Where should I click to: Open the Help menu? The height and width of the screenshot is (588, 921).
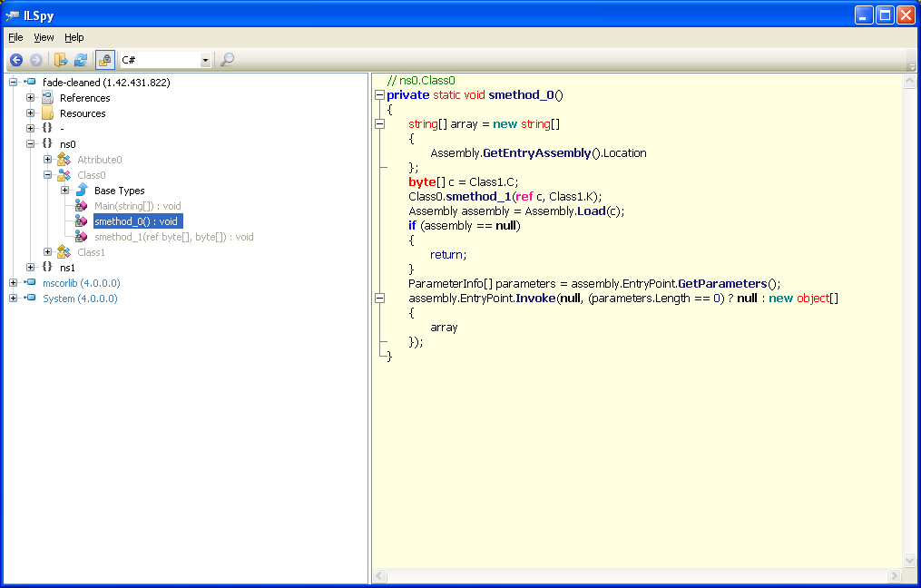point(74,37)
